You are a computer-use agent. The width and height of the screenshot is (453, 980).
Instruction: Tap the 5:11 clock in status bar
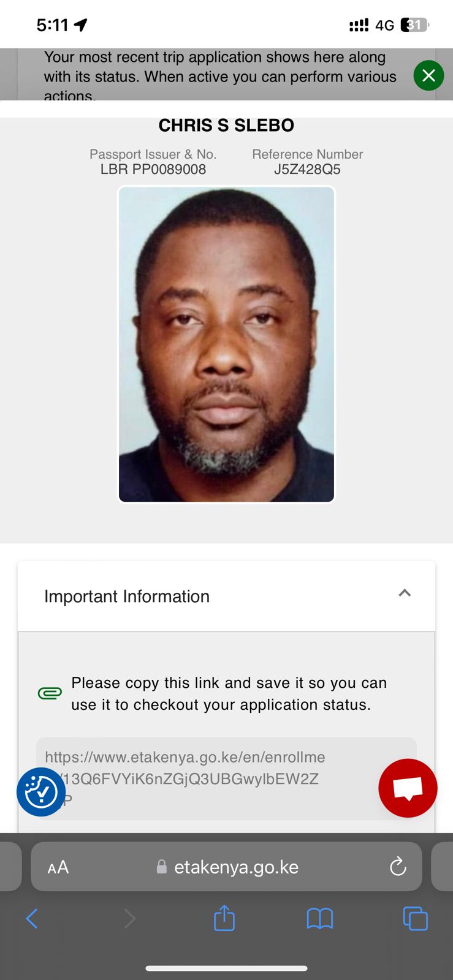[x=52, y=25]
